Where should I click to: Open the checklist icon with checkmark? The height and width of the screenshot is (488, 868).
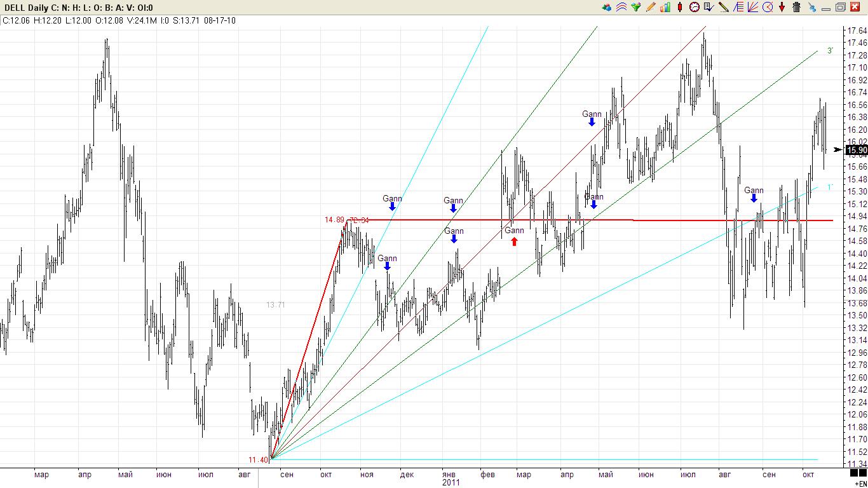pyautogui.click(x=709, y=7)
